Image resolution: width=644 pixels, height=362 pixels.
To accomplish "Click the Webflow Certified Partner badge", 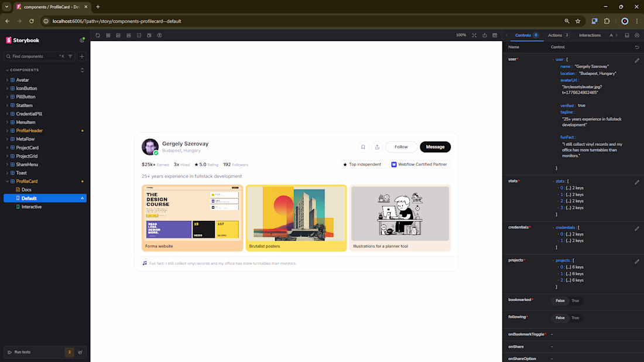I will pyautogui.click(x=419, y=165).
